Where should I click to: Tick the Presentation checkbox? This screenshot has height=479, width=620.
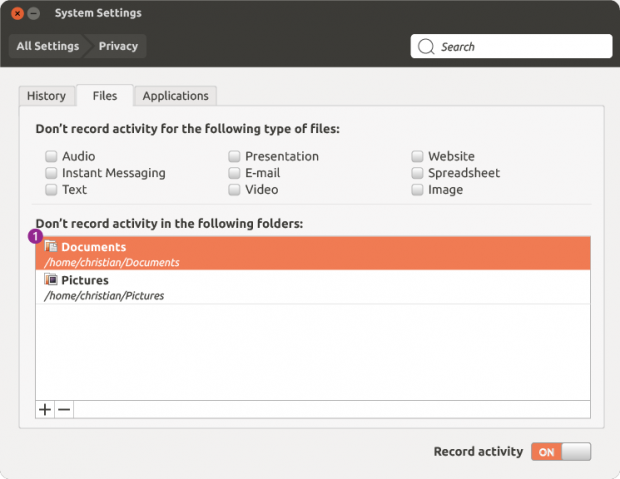click(x=234, y=156)
